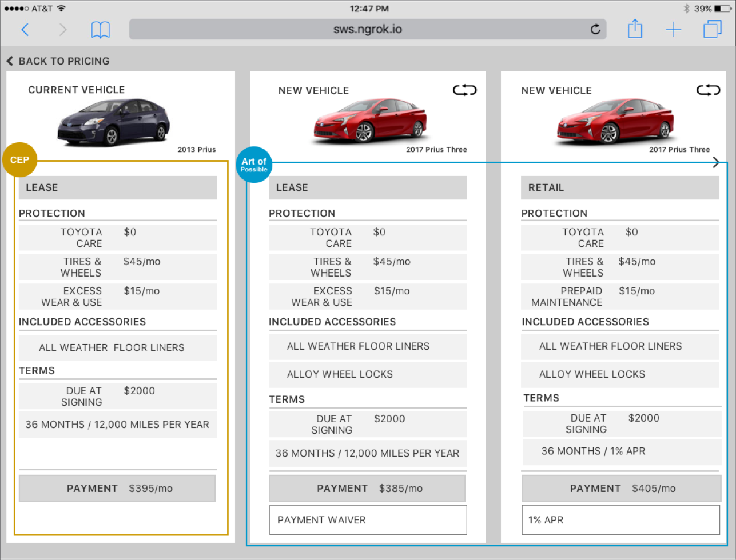Tap the swap icon on the Retail card

[708, 90]
